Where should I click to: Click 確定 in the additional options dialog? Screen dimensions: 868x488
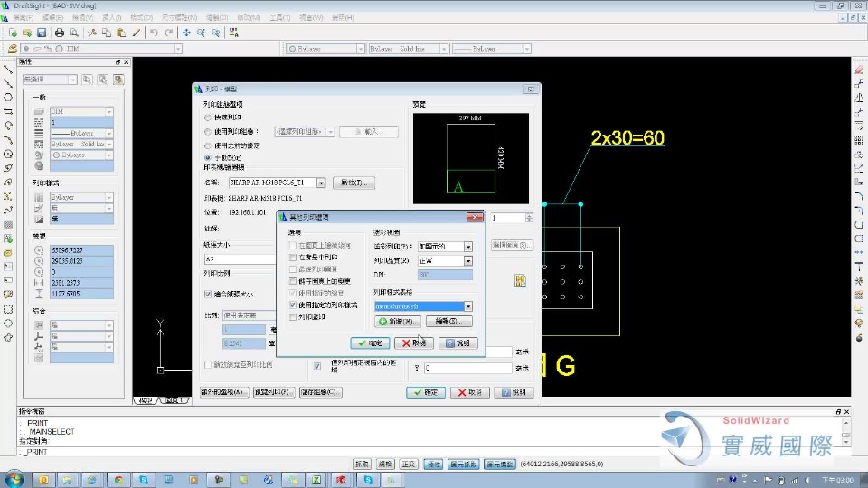tap(369, 343)
